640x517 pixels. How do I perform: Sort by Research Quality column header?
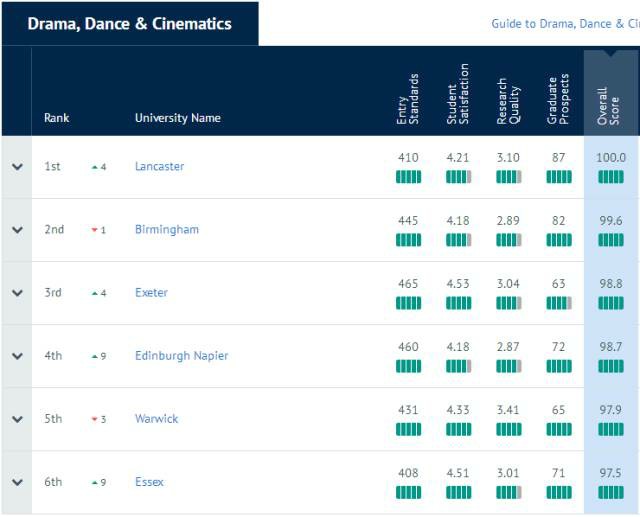click(508, 101)
